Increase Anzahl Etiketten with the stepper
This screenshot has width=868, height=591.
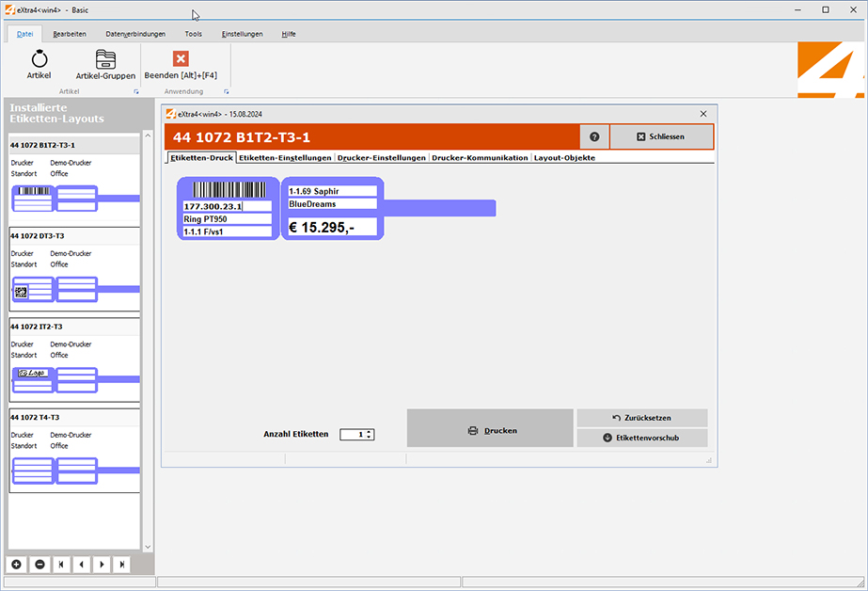[370, 431]
